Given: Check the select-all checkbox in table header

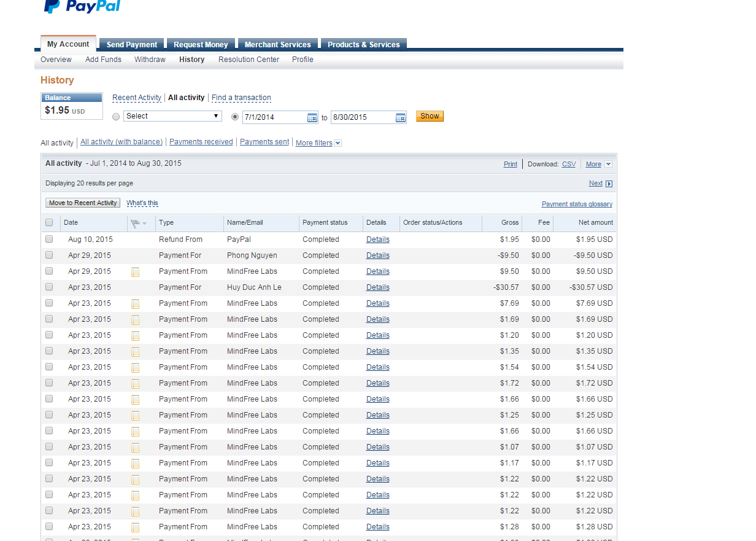Looking at the screenshot, I should pos(49,222).
